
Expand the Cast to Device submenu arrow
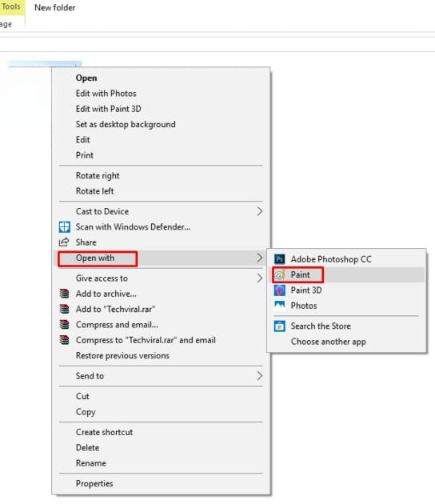tap(260, 211)
